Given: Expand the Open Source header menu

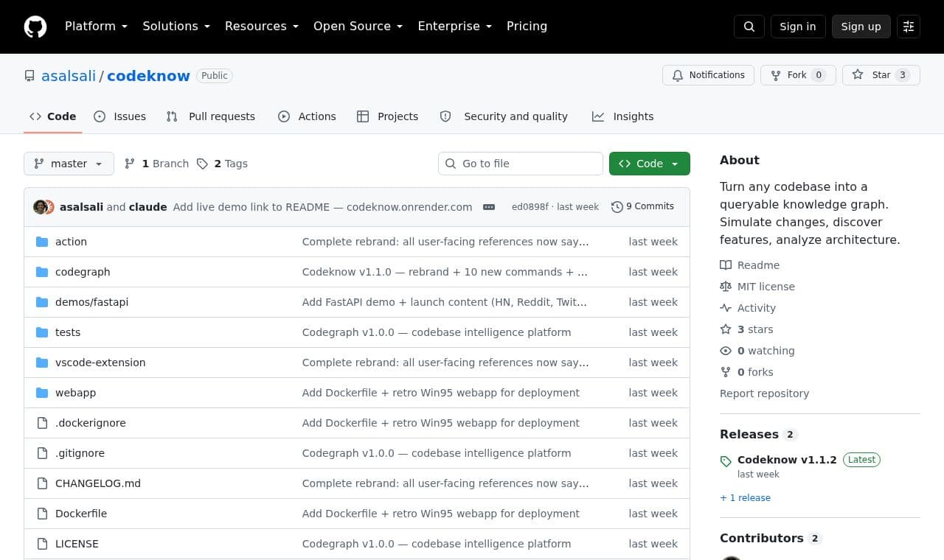Looking at the screenshot, I should [x=358, y=27].
